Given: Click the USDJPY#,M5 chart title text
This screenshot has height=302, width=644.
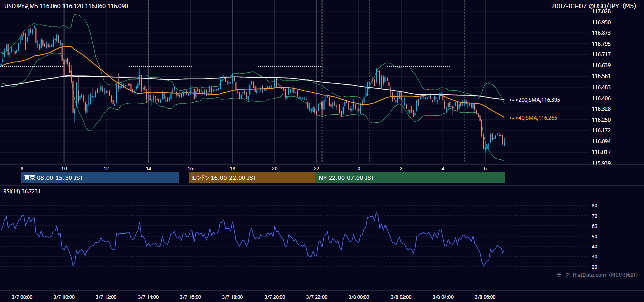Looking at the screenshot, I should (x=66, y=6).
